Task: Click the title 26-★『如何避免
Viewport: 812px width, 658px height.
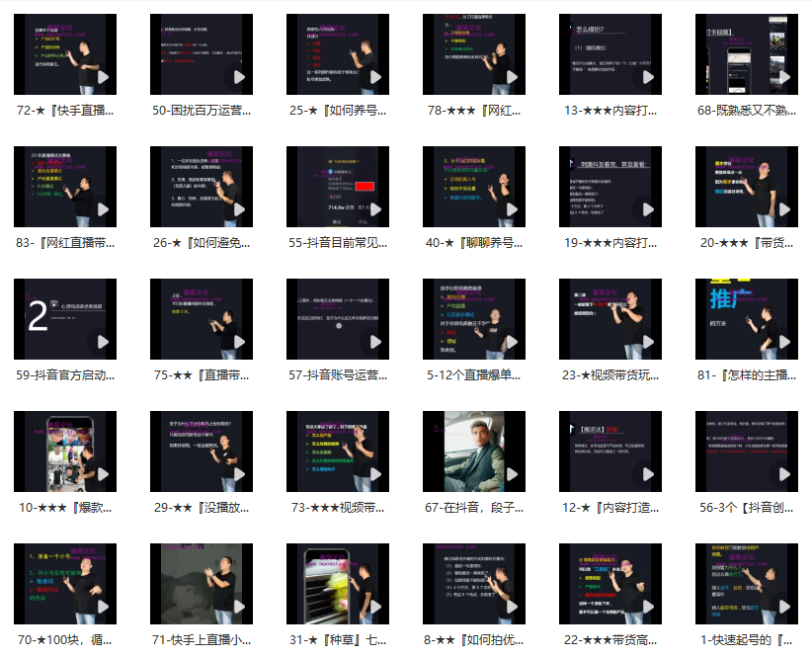Action: click(202, 243)
